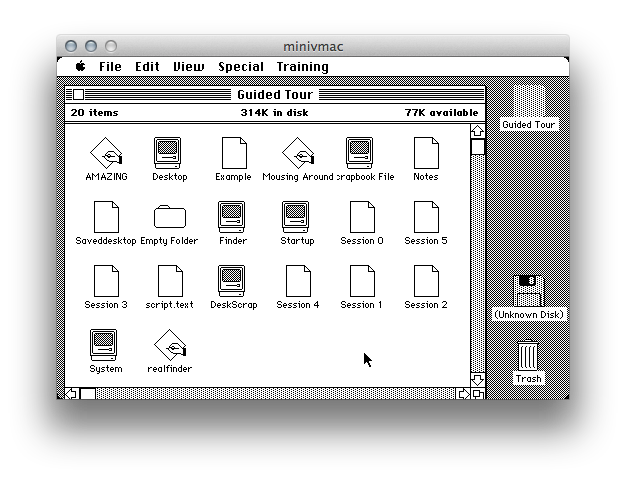Select the System file icon
The height and width of the screenshot is (478, 626).
click(x=103, y=345)
